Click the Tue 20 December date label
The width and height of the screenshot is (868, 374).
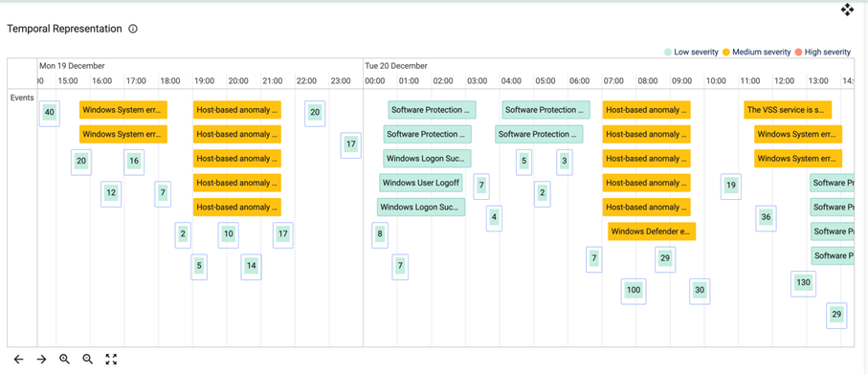point(396,66)
